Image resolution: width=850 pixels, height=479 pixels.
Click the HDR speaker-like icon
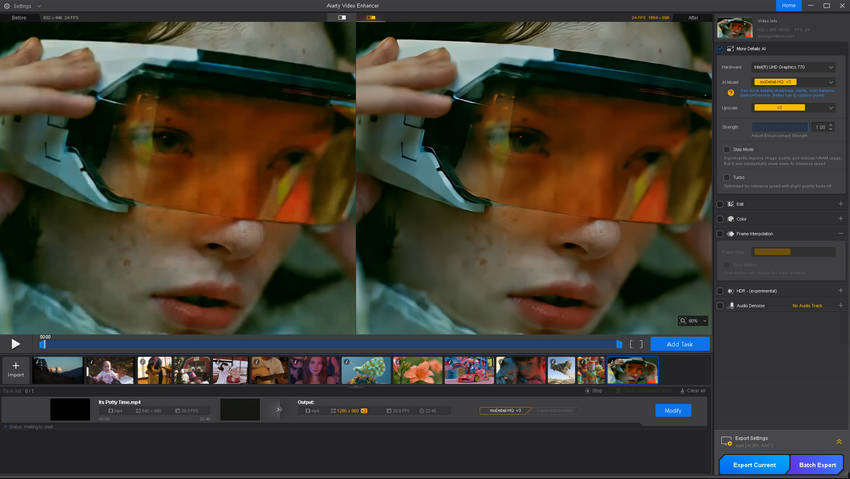pos(730,291)
